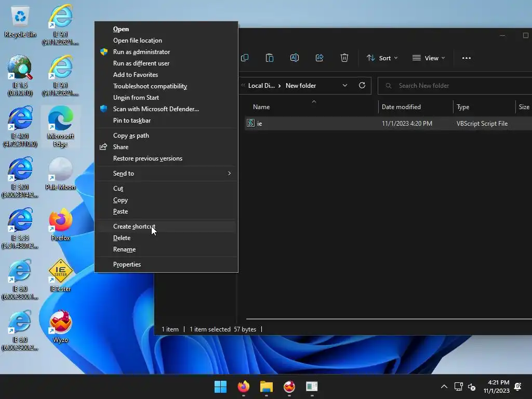Click the muted volume tray icon
Image resolution: width=532 pixels, height=399 pixels.
[472, 387]
